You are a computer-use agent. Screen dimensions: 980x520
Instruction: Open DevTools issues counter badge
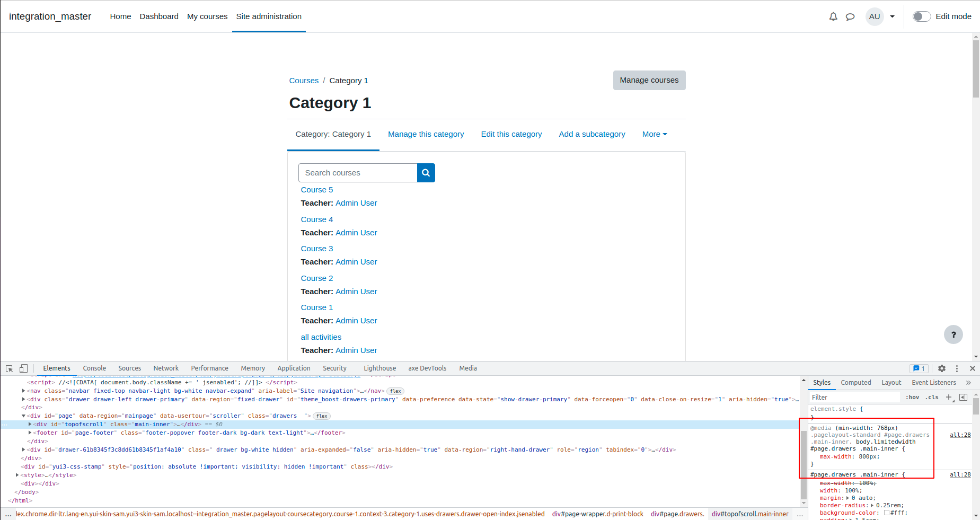coord(919,368)
